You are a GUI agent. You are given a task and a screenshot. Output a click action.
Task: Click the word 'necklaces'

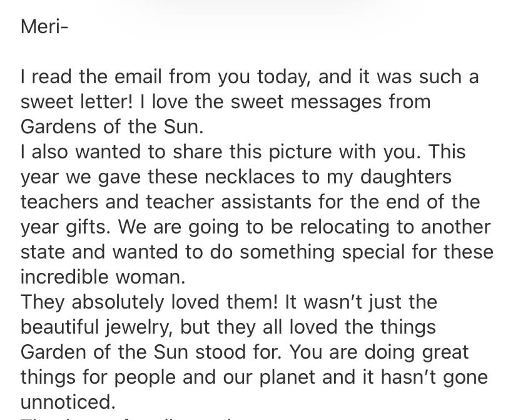[250, 177]
